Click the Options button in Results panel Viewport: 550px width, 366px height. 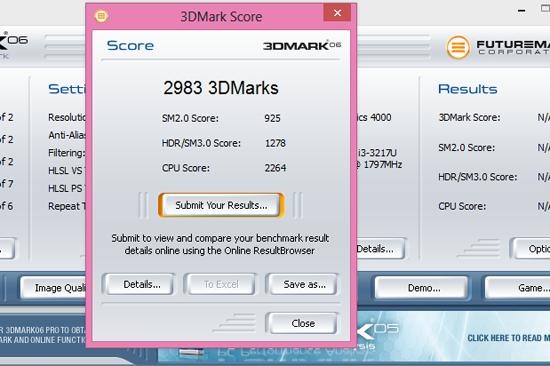click(x=531, y=249)
